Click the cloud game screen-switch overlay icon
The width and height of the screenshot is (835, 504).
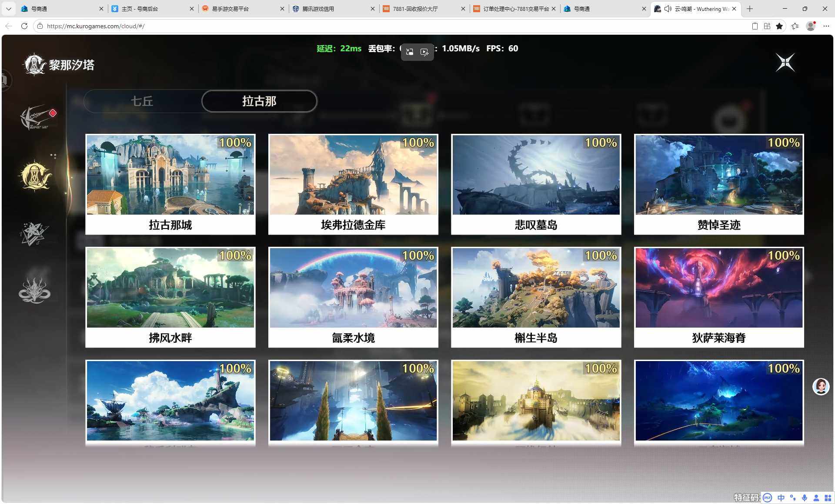tap(409, 52)
